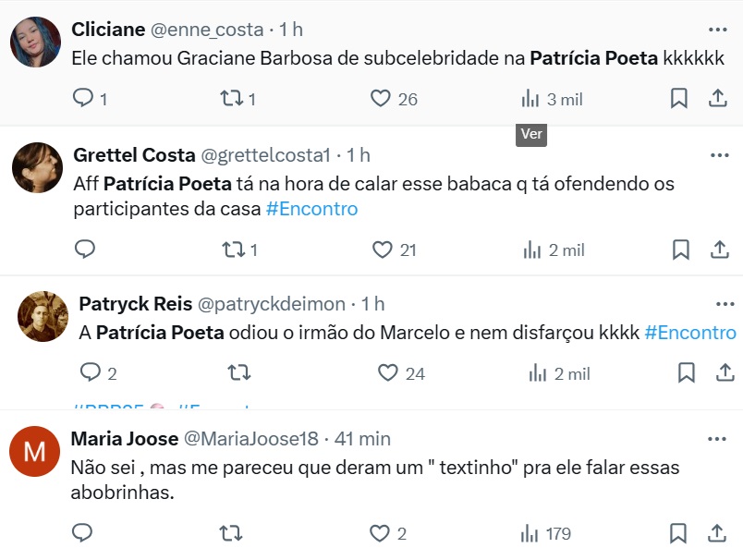Viewport: 743px width, 560px height.
Task: Retweet Patryck Reis's tweet
Action: (238, 372)
